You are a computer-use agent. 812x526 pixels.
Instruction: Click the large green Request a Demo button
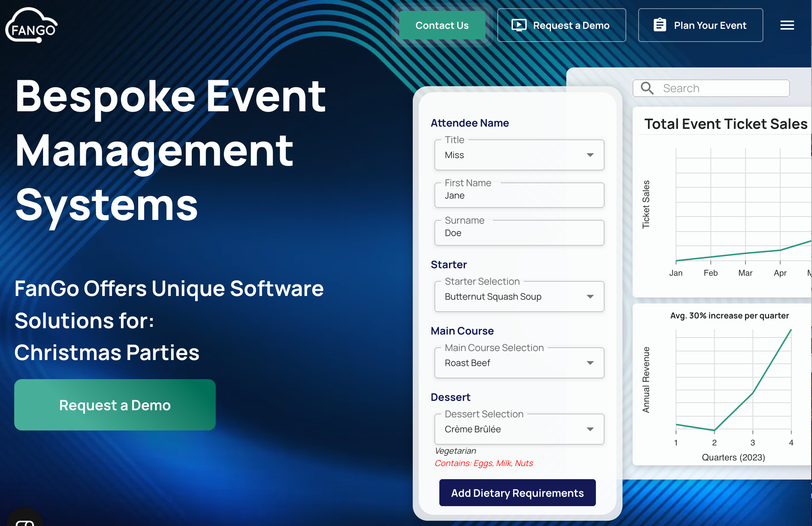pos(115,405)
